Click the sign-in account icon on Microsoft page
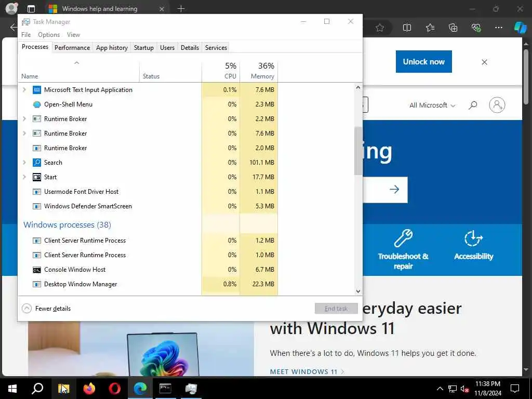This screenshot has width=532, height=399. [x=497, y=105]
